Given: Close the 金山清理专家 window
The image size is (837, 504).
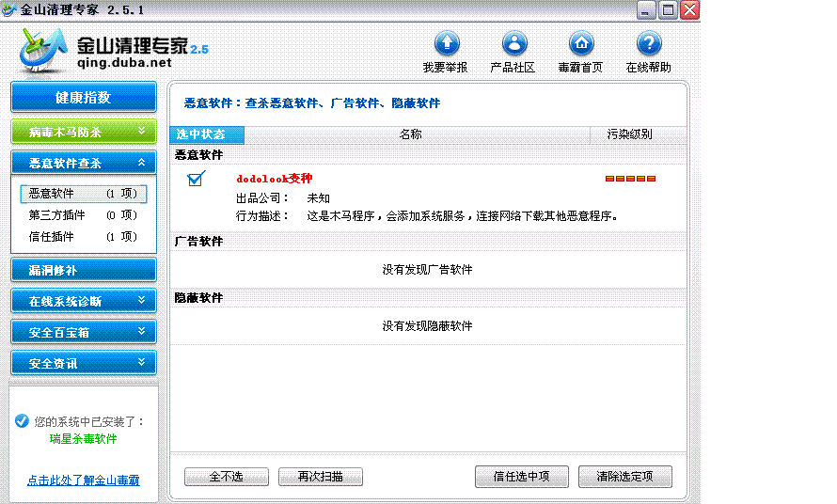Looking at the screenshot, I should click(689, 9).
